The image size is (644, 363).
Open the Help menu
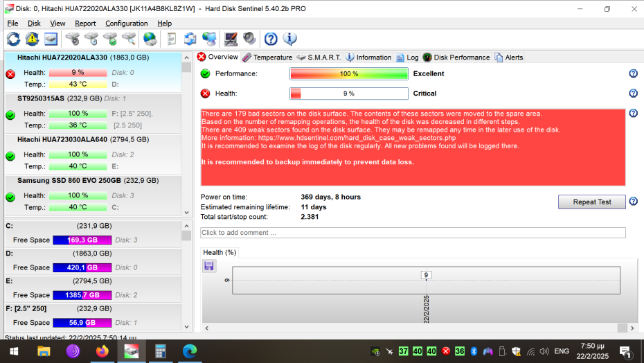[x=165, y=24]
